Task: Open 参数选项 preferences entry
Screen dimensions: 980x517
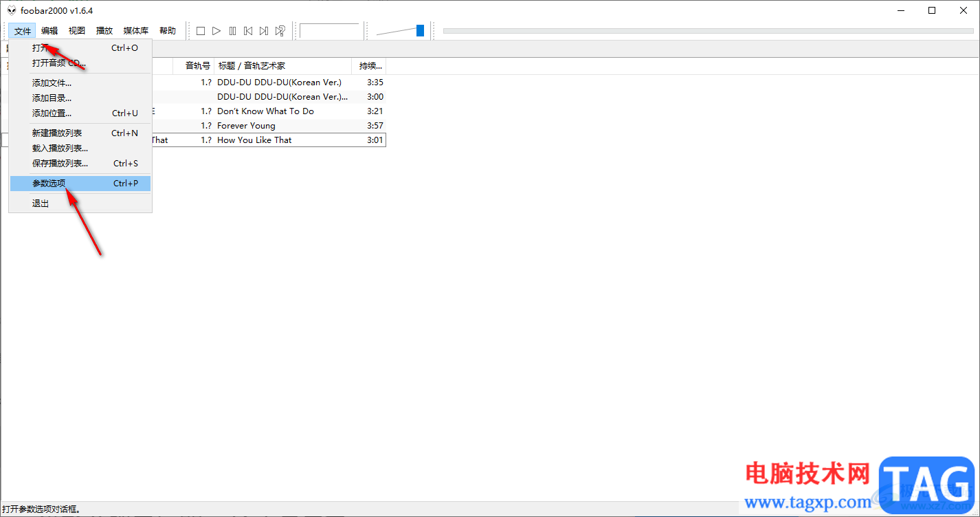Action: tap(80, 184)
